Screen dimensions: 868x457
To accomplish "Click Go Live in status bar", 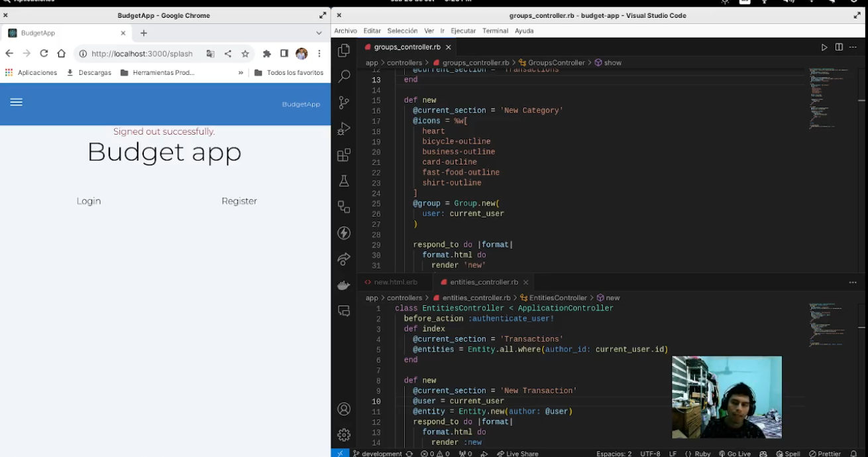I will pos(735,454).
